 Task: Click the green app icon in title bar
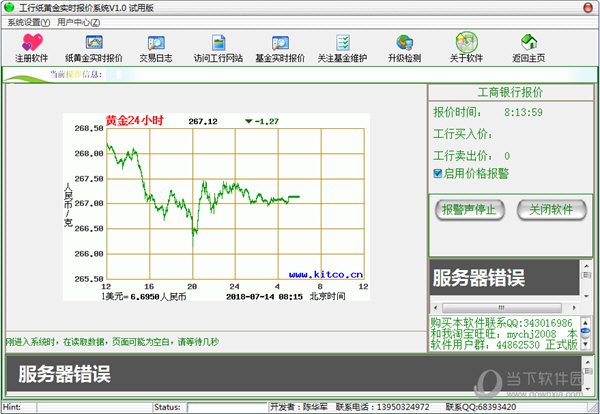pyautogui.click(x=9, y=7)
